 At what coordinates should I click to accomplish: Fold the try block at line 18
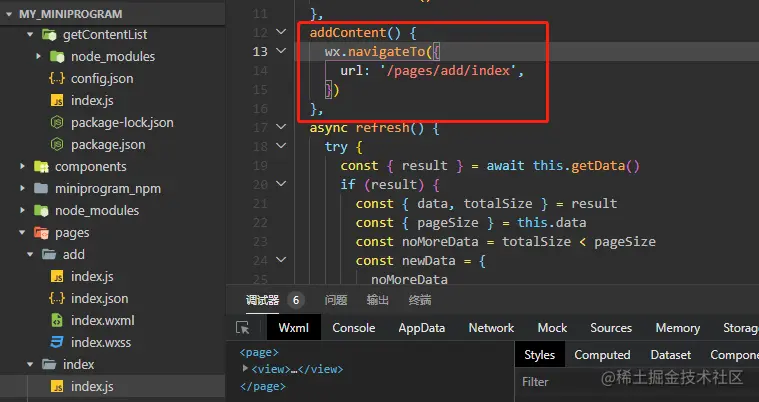281,146
